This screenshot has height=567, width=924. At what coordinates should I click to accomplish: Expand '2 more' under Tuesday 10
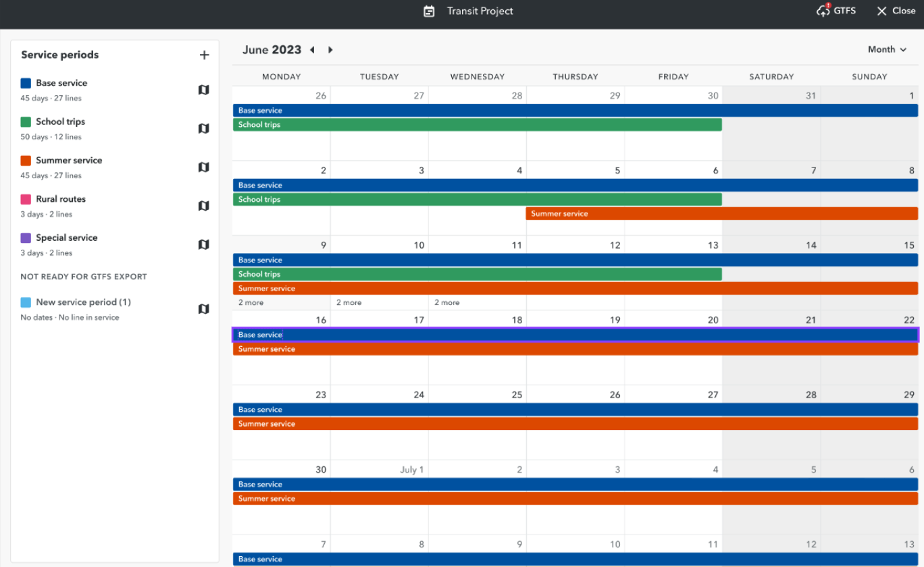click(x=349, y=302)
